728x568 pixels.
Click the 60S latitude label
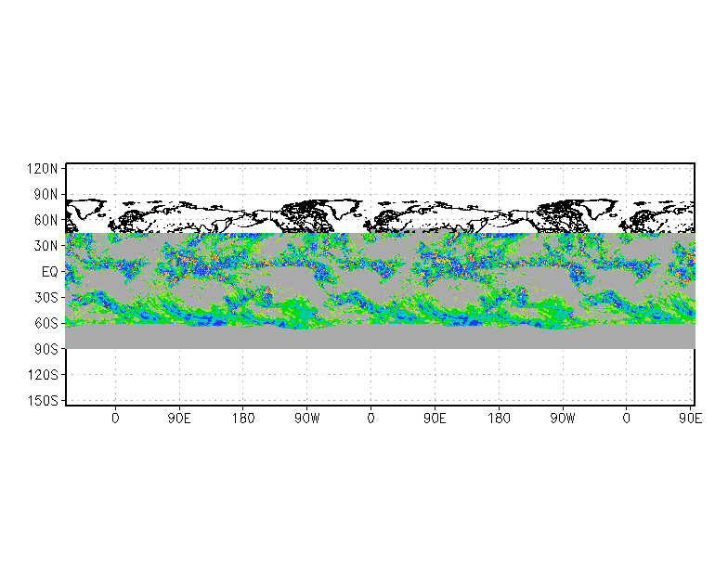tap(45, 323)
